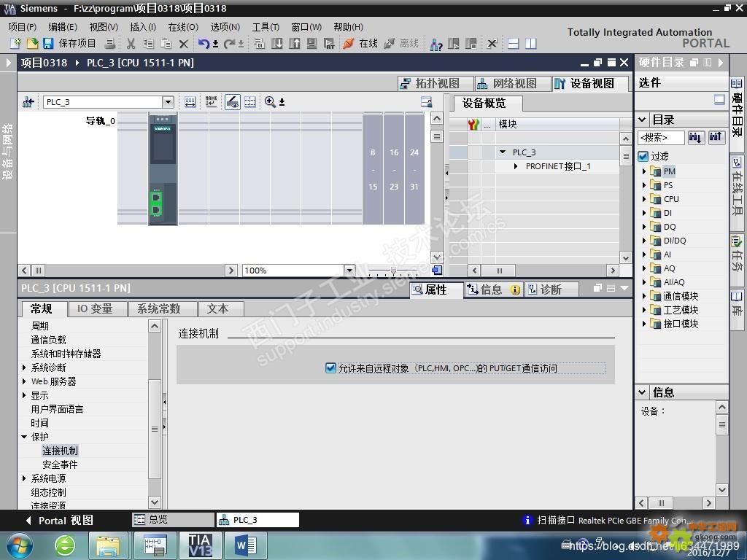
Task: Collapse PLC_3 node in device overview
Action: click(x=503, y=152)
